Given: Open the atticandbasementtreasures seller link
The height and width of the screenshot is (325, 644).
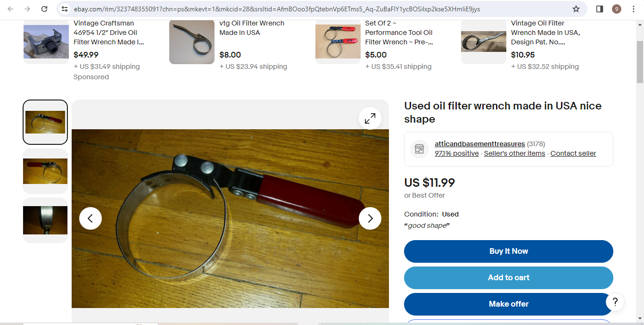Looking at the screenshot, I should (479, 144).
